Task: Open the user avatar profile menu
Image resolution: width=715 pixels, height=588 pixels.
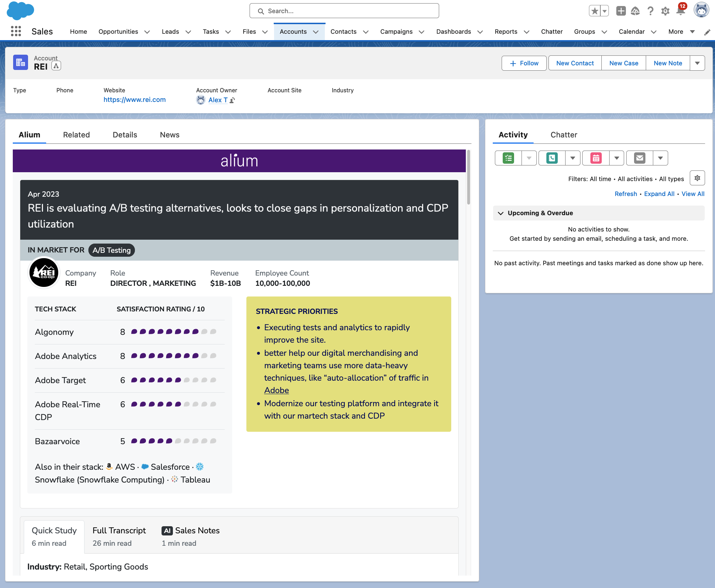Action: [x=701, y=10]
